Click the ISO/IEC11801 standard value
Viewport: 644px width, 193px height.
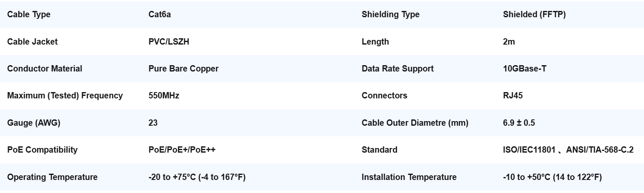pyautogui.click(x=529, y=150)
